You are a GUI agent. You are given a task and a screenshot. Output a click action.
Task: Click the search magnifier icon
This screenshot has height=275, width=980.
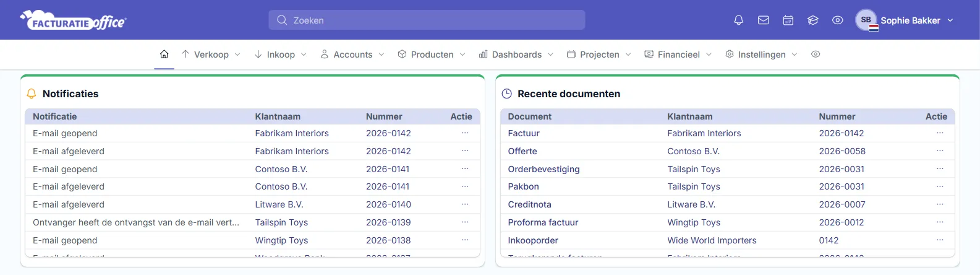pyautogui.click(x=282, y=20)
